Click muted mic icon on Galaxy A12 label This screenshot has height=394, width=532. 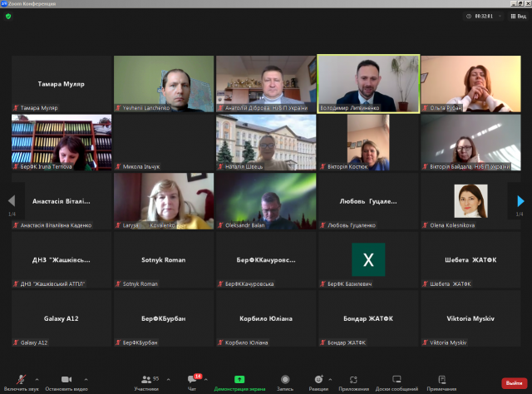coord(16,342)
